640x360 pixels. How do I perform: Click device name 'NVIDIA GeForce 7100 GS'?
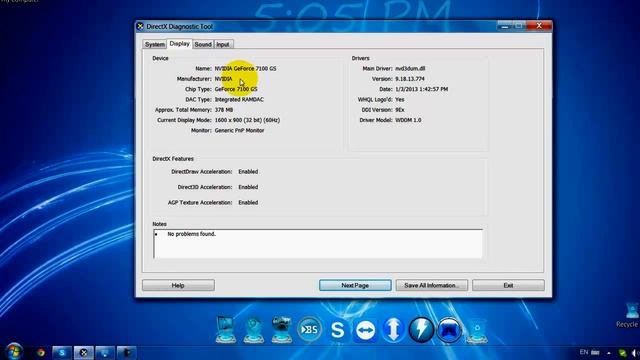(245, 69)
